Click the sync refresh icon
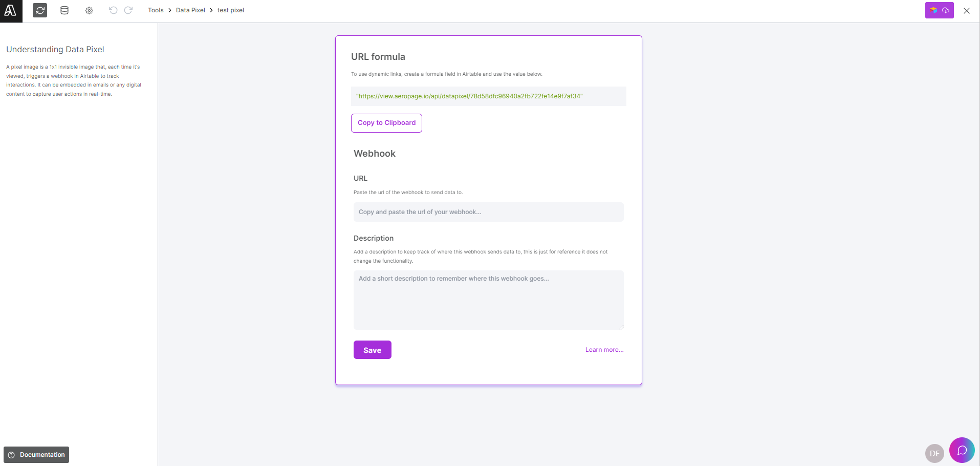Image resolution: width=980 pixels, height=466 pixels. (40, 10)
